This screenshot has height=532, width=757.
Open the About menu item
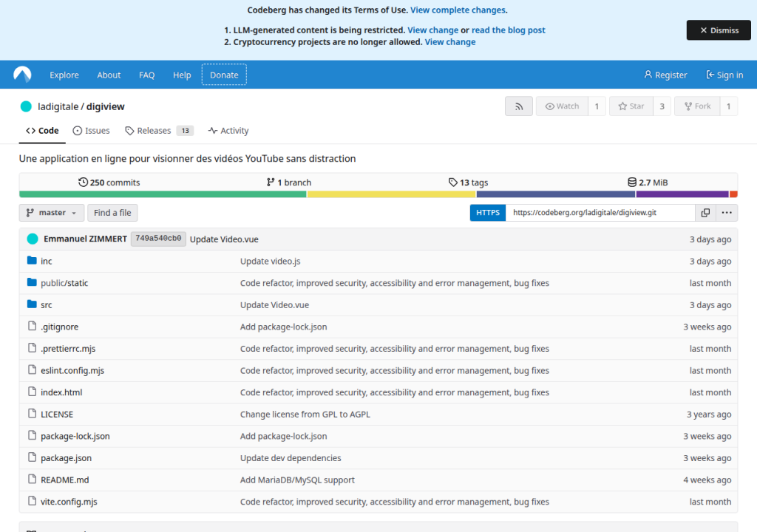pyautogui.click(x=109, y=75)
